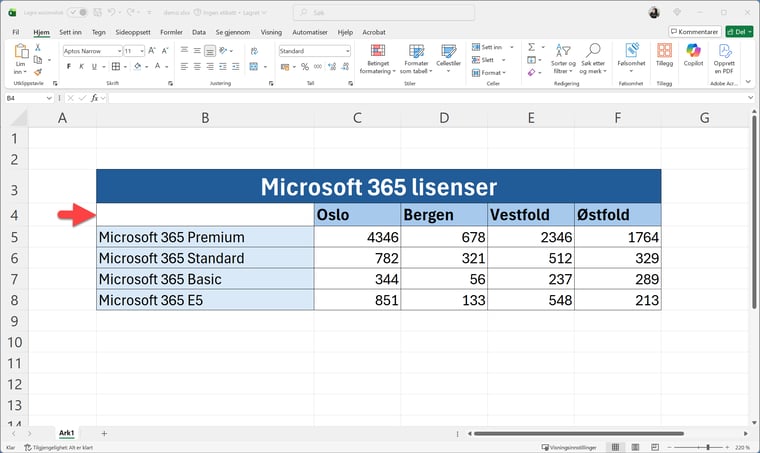Click the Clear eraser icon

(532, 72)
